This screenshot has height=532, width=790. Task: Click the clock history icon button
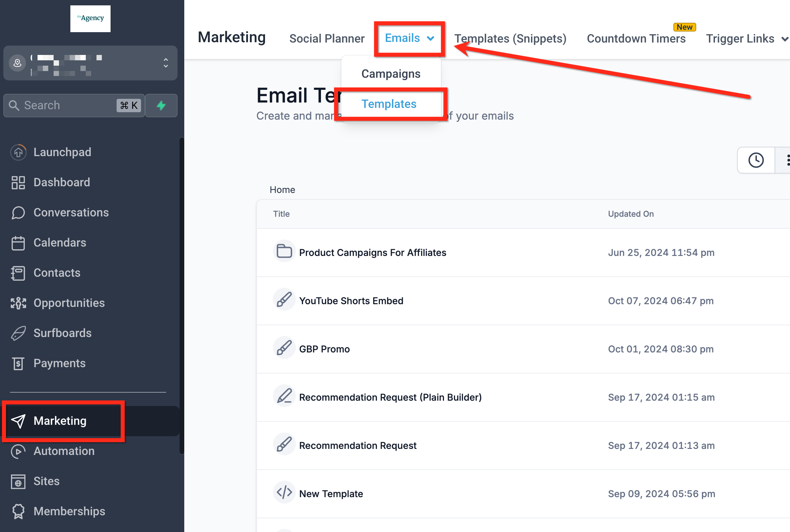point(756,160)
